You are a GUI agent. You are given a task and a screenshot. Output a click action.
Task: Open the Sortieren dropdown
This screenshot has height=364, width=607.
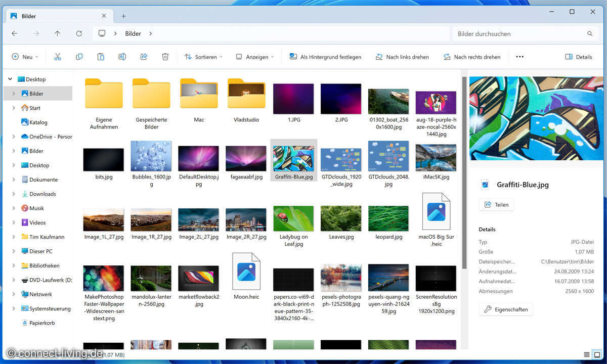click(203, 57)
